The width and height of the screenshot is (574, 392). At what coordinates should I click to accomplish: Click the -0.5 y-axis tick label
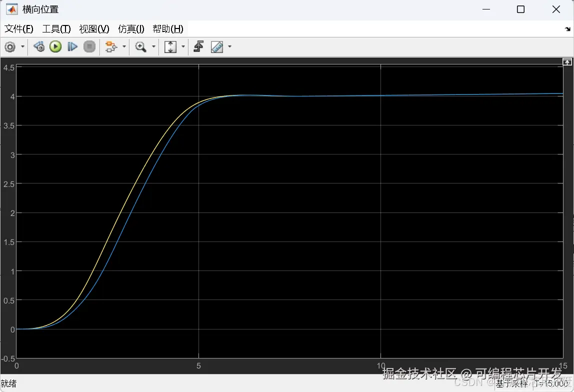(8, 358)
